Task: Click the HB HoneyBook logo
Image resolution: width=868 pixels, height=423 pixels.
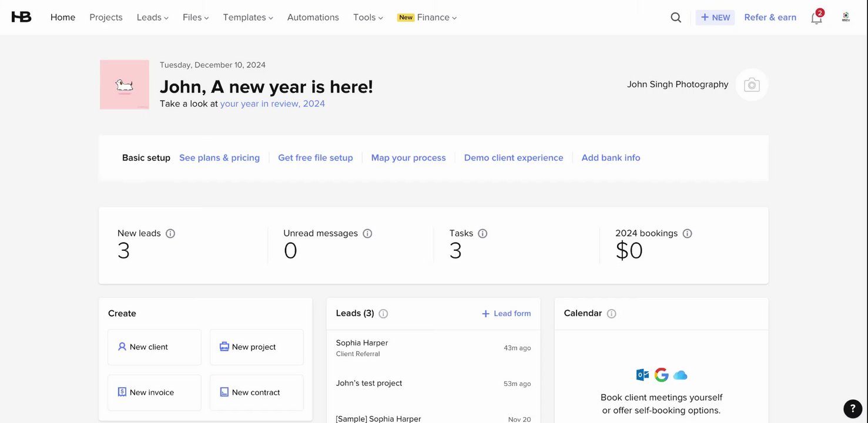Action: [x=21, y=17]
